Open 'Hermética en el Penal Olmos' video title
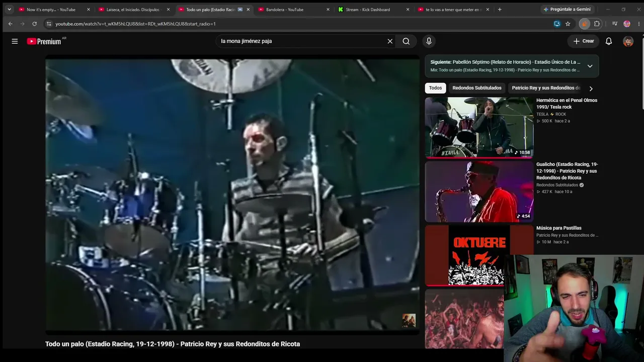Viewport: 644px width, 362px height. (x=567, y=104)
